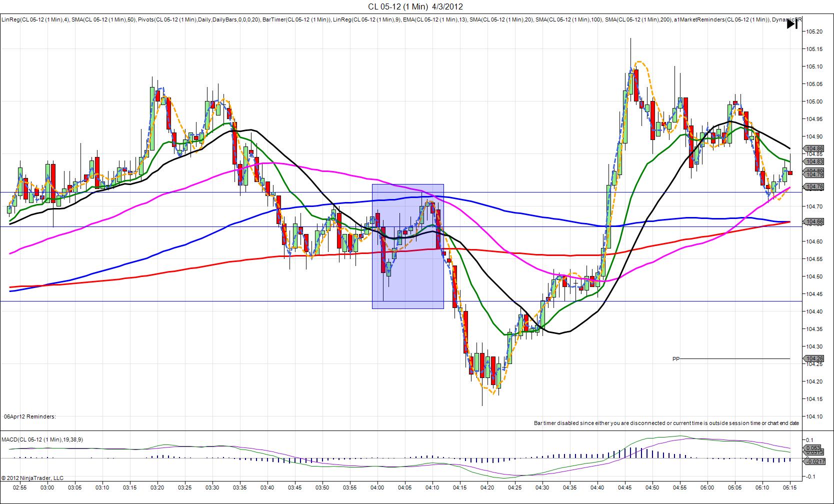Image resolution: width=834 pixels, height=504 pixels.
Task: Click the Bar timer disabled message
Action: click(666, 423)
